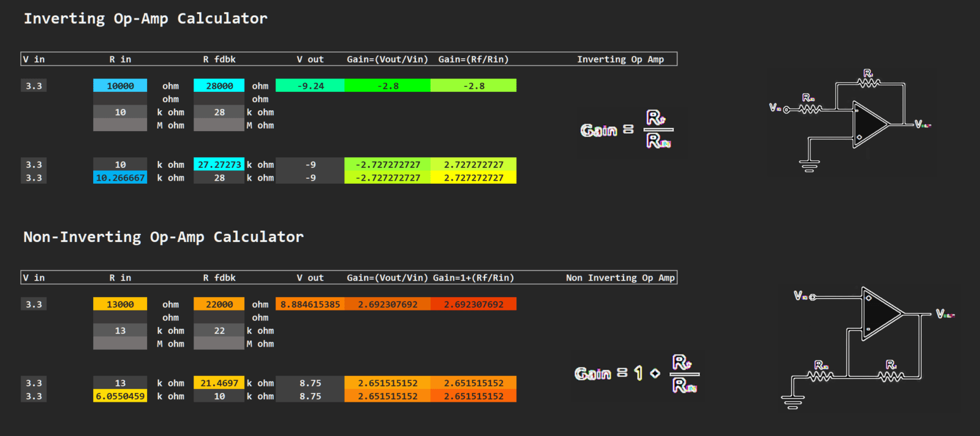Select the amber 13000 ohm R in cell
This screenshot has height=436, width=980.
pos(120,304)
